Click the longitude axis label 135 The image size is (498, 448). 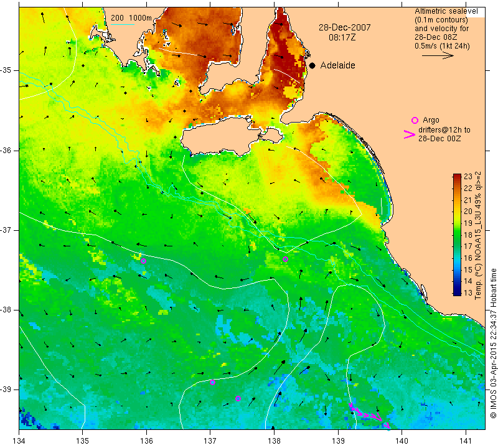click(x=83, y=441)
